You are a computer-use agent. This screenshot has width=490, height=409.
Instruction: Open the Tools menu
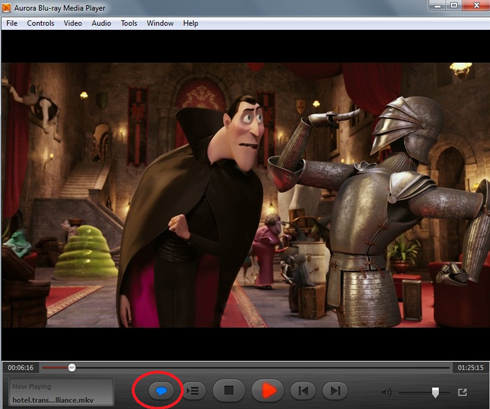(x=129, y=23)
